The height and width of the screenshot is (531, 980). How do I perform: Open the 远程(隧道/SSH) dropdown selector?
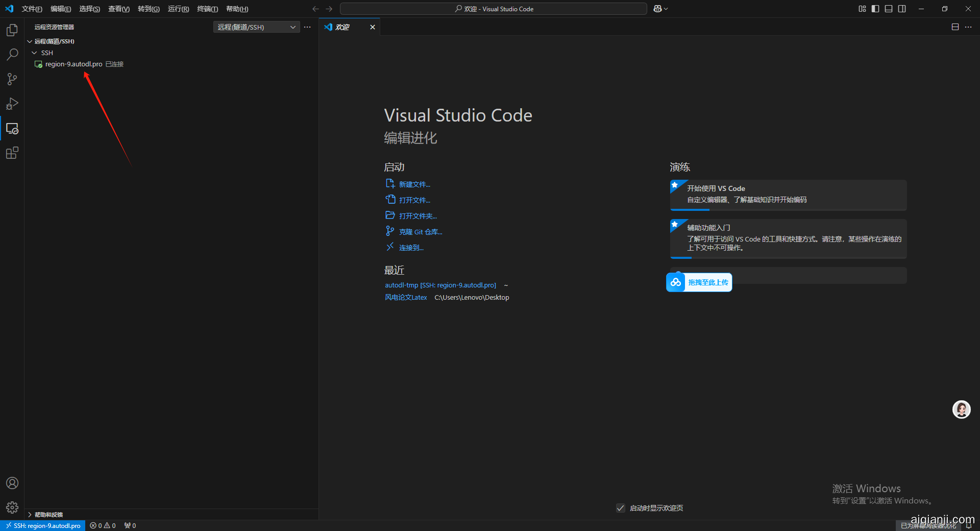256,27
